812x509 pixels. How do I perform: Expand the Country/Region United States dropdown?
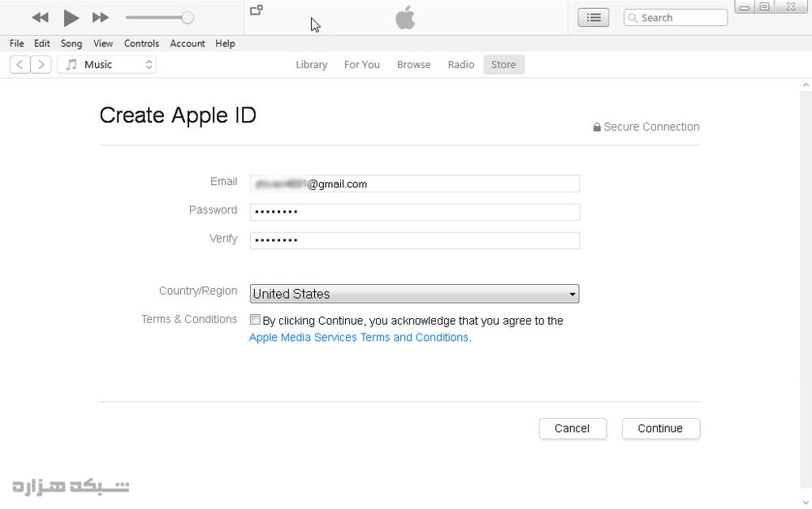pyautogui.click(x=414, y=294)
